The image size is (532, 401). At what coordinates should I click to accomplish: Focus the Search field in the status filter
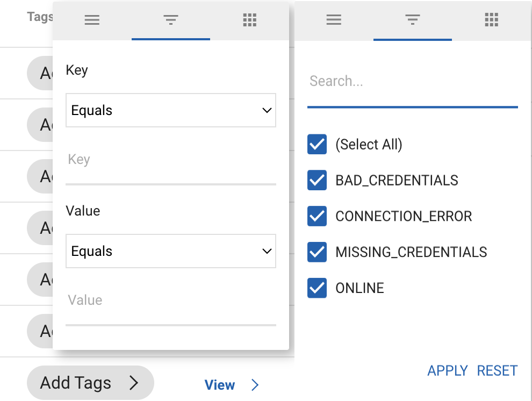pos(412,82)
